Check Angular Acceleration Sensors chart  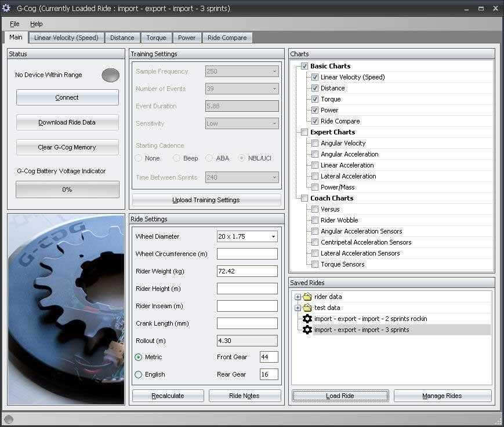(x=315, y=231)
